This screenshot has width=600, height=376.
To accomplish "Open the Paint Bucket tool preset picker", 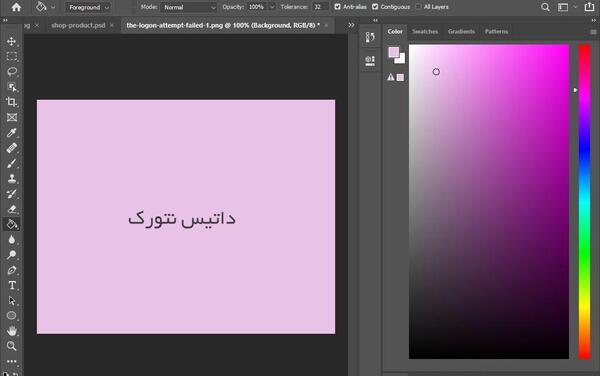I will pos(53,7).
